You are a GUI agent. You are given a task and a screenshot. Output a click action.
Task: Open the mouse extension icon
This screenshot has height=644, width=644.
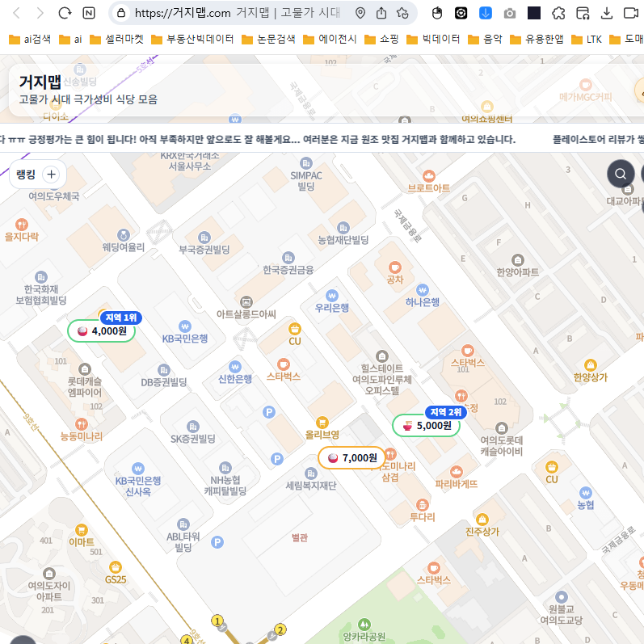pos(437,13)
